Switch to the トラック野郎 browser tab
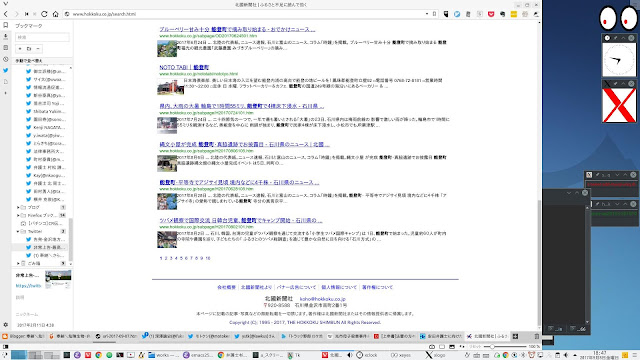The image size is (640, 360). pos(302,336)
